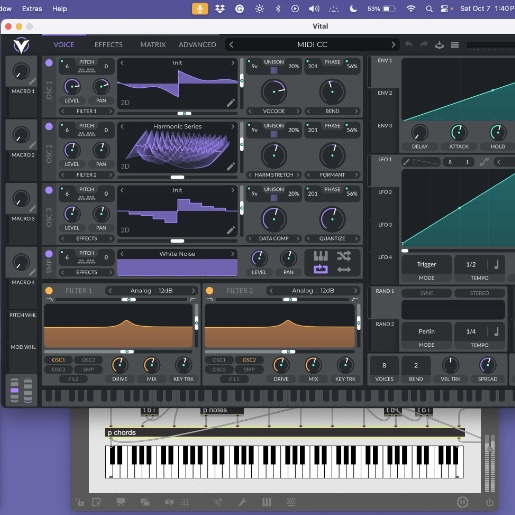Open the Help menu
The height and width of the screenshot is (515, 515).
[60, 9]
